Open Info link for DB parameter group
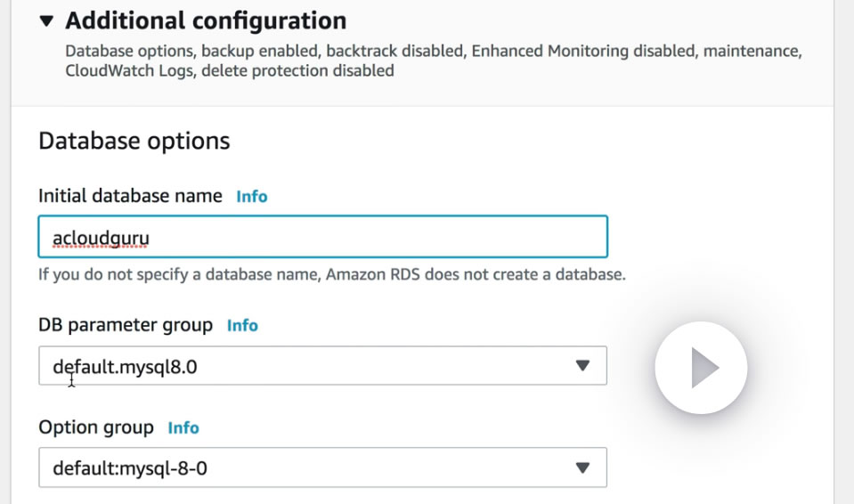Image resolution: width=854 pixels, height=504 pixels. click(242, 326)
